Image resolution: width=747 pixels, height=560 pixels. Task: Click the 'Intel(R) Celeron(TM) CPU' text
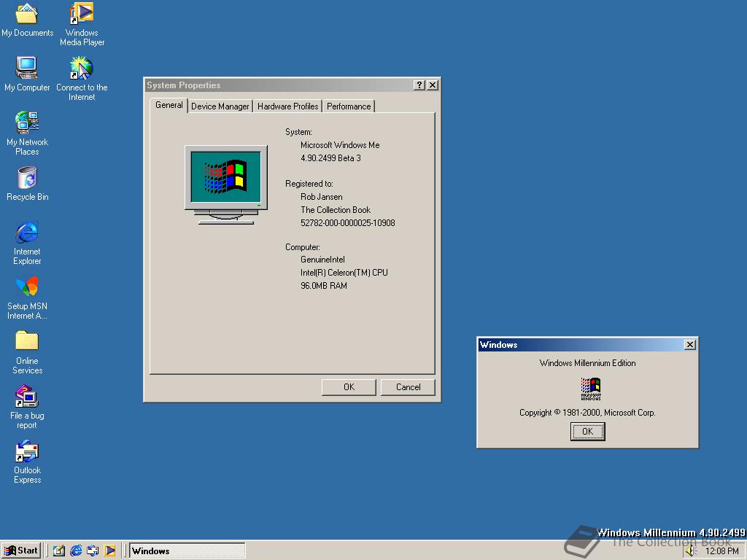coord(344,273)
